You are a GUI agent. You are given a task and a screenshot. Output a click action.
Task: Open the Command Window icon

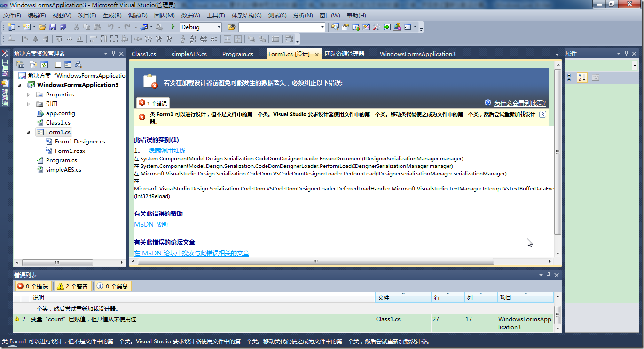(408, 27)
